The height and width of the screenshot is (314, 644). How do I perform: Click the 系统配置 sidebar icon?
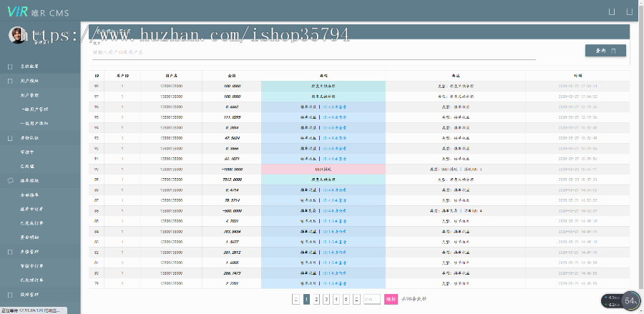[10, 67]
